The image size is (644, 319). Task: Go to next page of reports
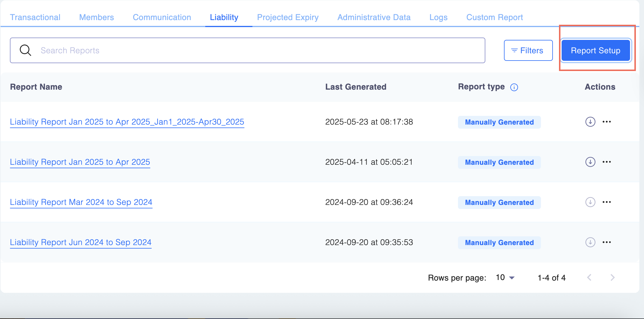[613, 278]
